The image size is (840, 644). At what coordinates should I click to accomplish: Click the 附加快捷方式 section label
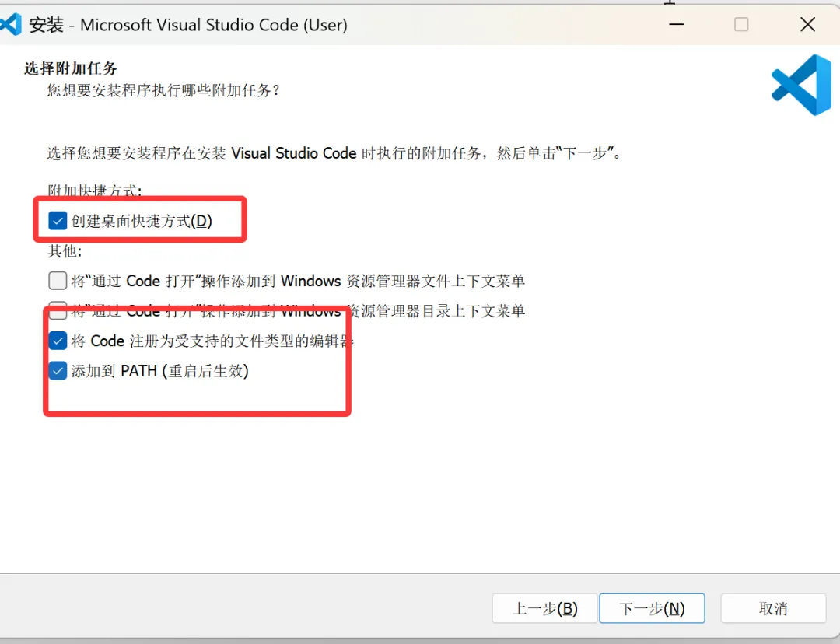(95, 191)
